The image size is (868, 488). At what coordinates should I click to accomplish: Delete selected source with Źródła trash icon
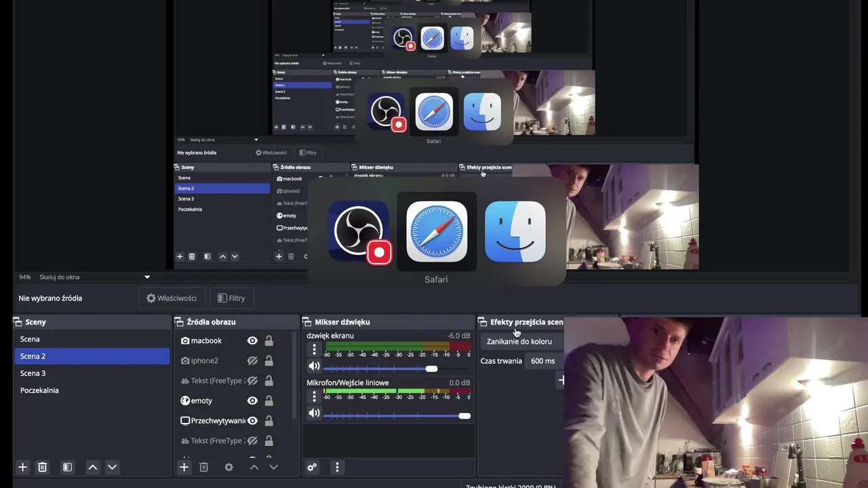203,467
